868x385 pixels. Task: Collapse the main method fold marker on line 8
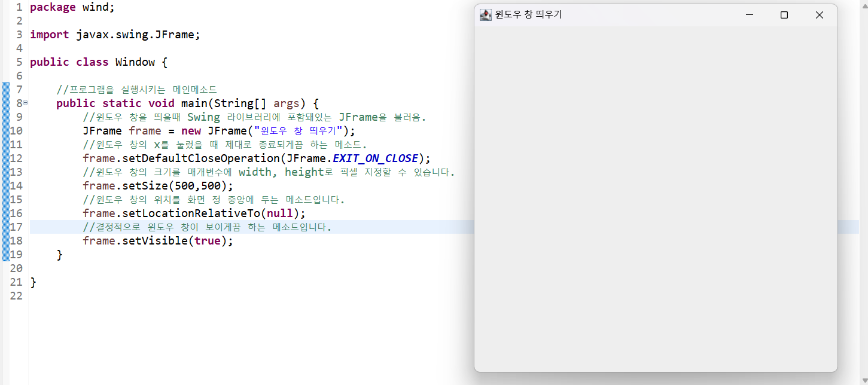point(25,103)
